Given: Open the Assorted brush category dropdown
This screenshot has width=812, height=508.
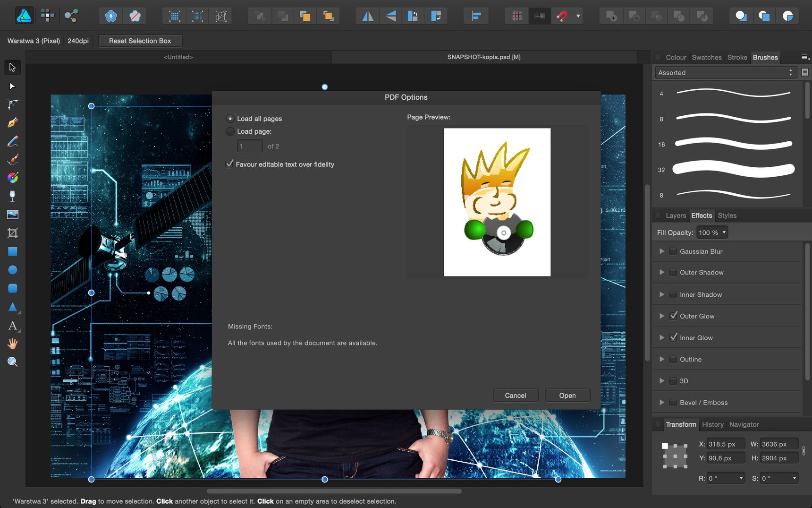Looking at the screenshot, I should click(x=726, y=72).
